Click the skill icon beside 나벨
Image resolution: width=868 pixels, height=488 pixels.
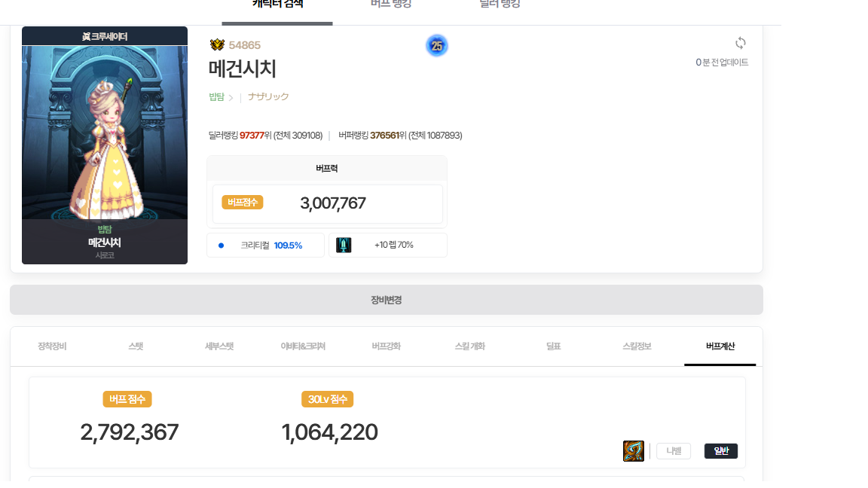point(633,451)
